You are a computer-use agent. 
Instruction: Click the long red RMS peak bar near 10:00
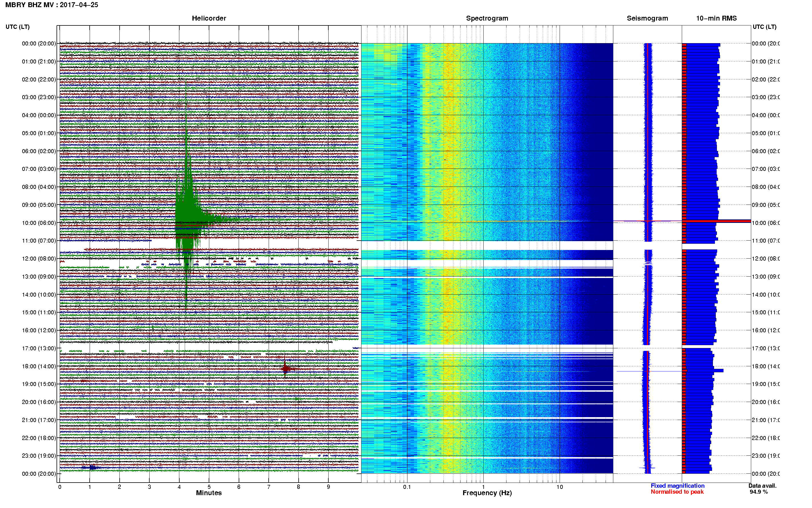[716, 221]
